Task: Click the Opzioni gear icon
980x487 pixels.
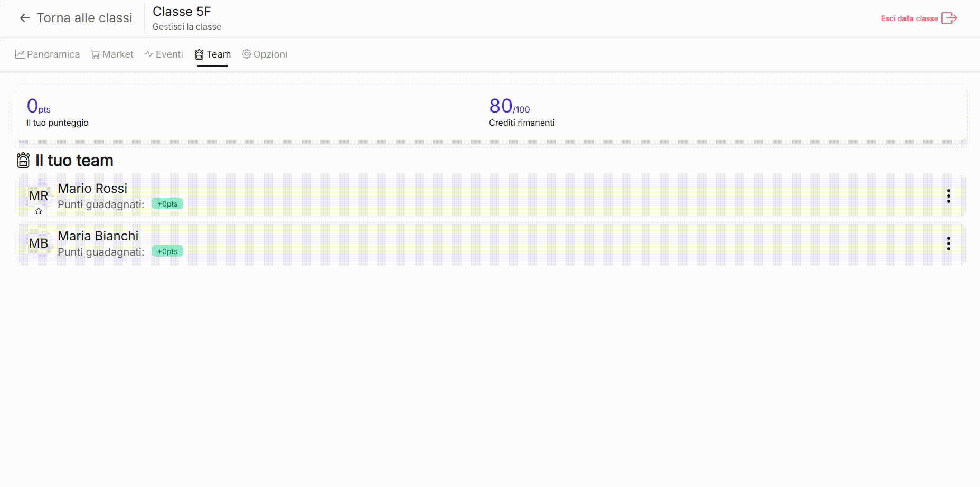Action: click(x=246, y=54)
